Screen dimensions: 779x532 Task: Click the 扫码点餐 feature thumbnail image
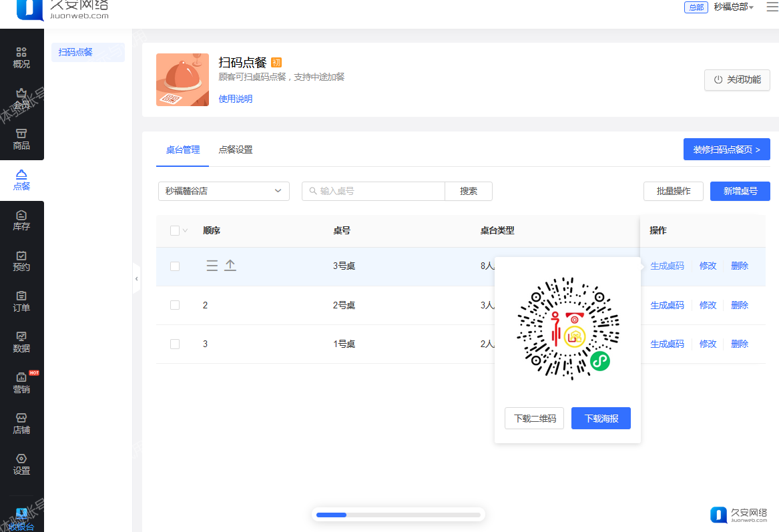point(182,79)
